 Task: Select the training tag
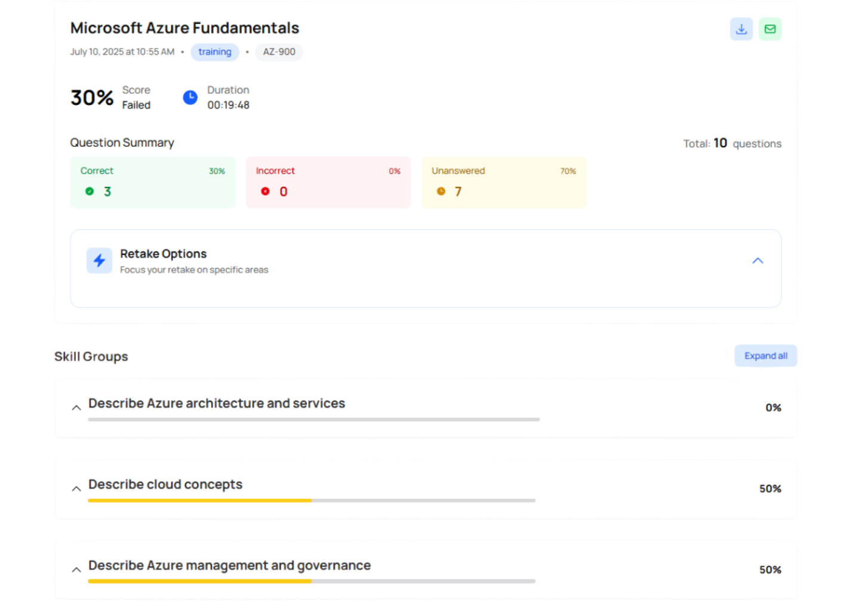[x=214, y=52]
